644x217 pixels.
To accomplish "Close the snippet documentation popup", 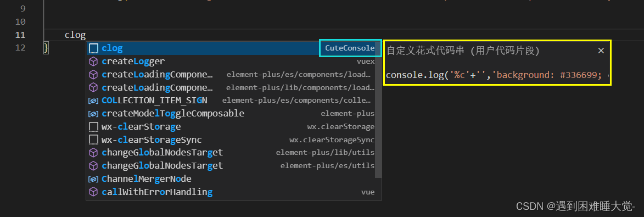I will click(x=601, y=51).
